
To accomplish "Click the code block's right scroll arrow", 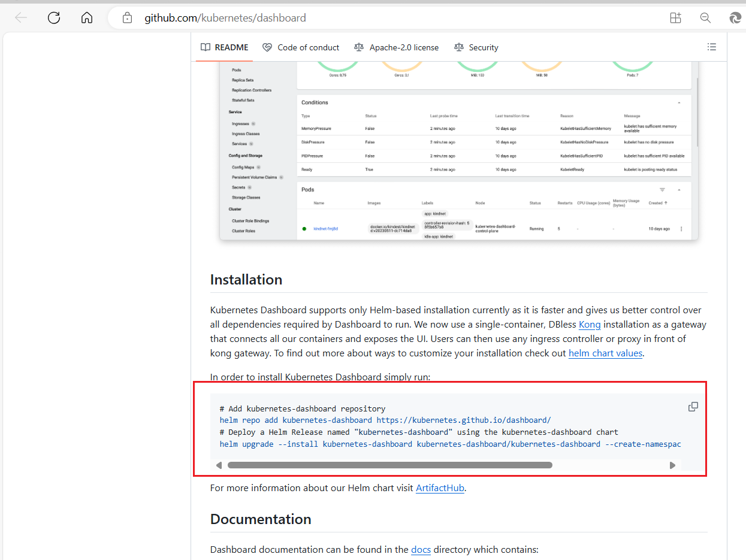I will pyautogui.click(x=673, y=465).
